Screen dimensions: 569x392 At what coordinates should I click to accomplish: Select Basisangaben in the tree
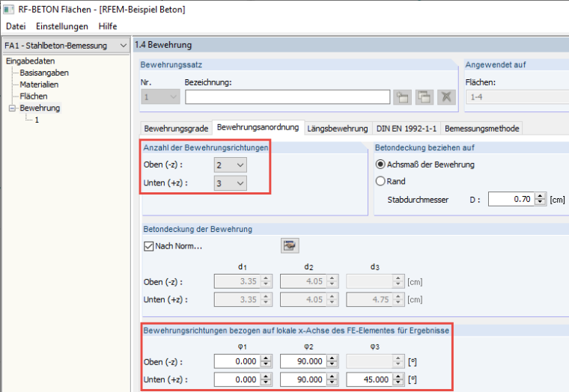[x=44, y=73]
